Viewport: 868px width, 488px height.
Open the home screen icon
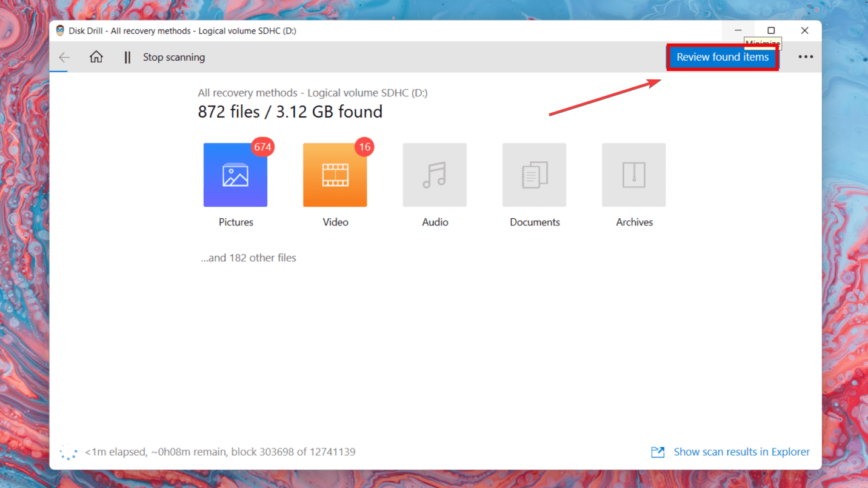[x=96, y=57]
